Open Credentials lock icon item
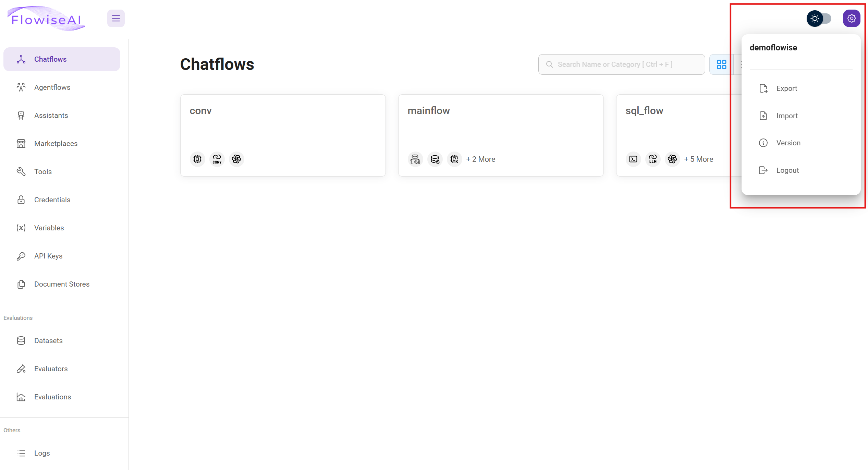Viewport: 868px width, 470px height. 52,200
